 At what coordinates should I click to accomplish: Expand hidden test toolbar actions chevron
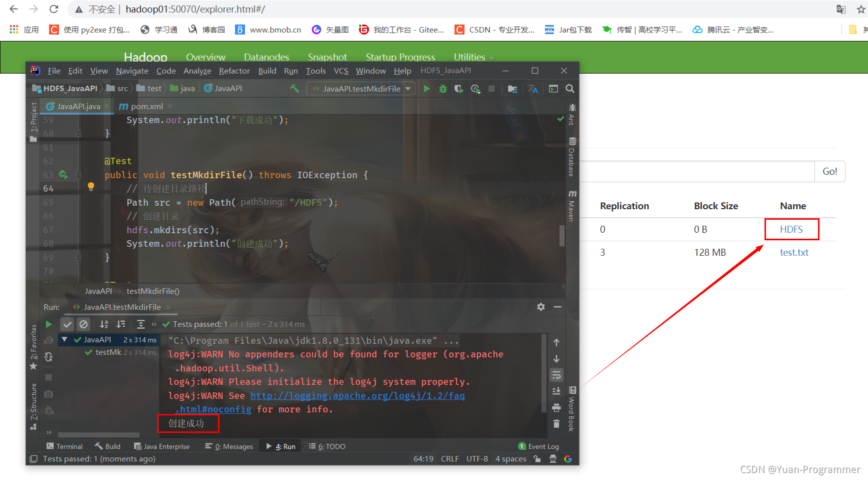pos(154,324)
